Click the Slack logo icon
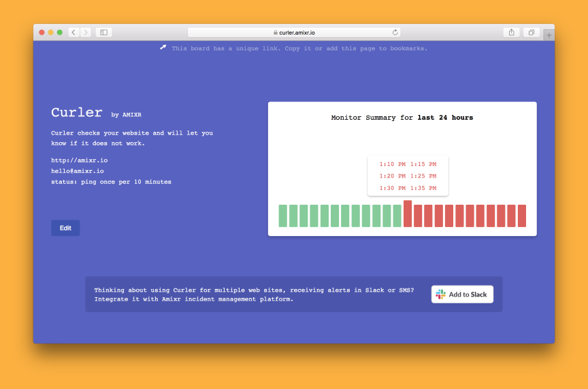The width and height of the screenshot is (588, 389). pyautogui.click(x=440, y=294)
